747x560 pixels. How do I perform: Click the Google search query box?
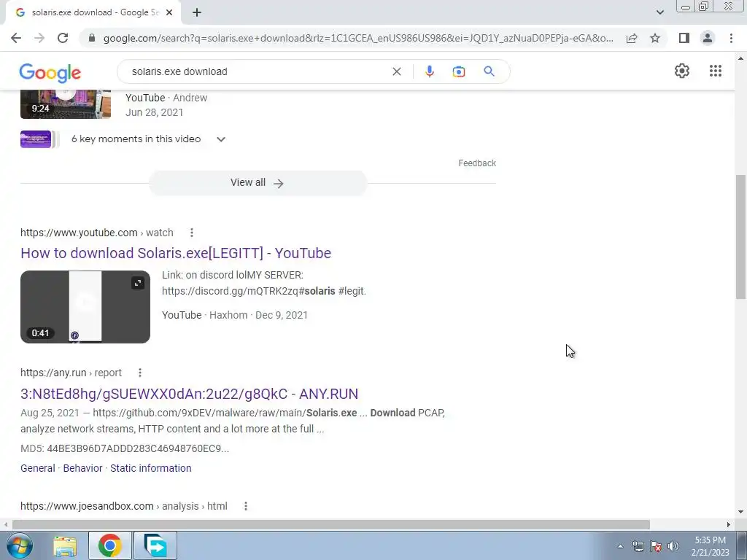258,71
